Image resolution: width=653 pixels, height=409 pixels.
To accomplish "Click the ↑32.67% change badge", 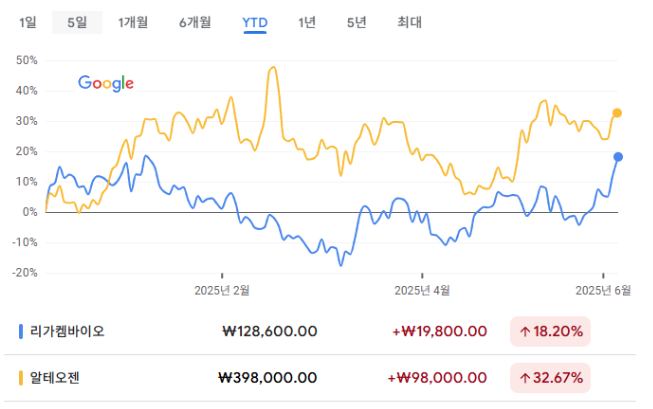I will (x=550, y=378).
